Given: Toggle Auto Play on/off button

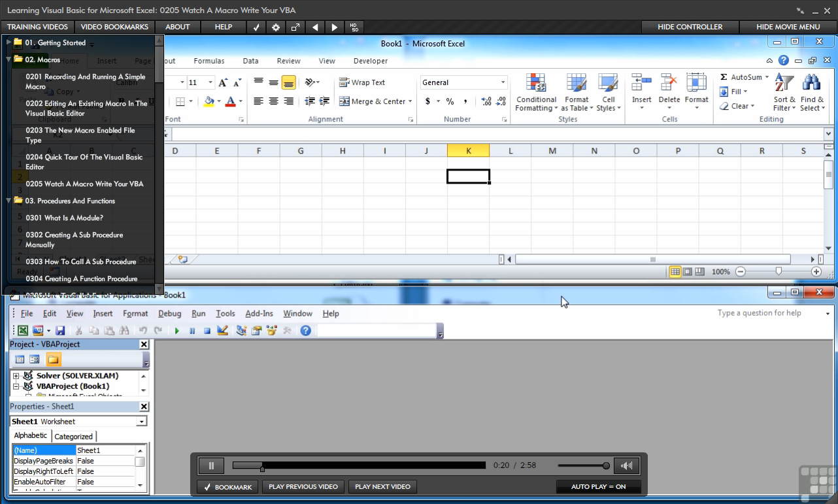Looking at the screenshot, I should pyautogui.click(x=598, y=487).
